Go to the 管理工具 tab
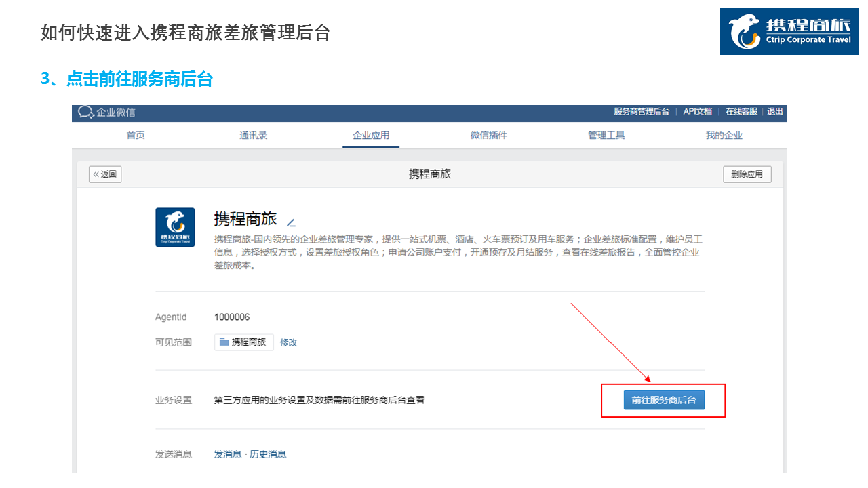Image resolution: width=868 pixels, height=488 pixels. pos(606,136)
